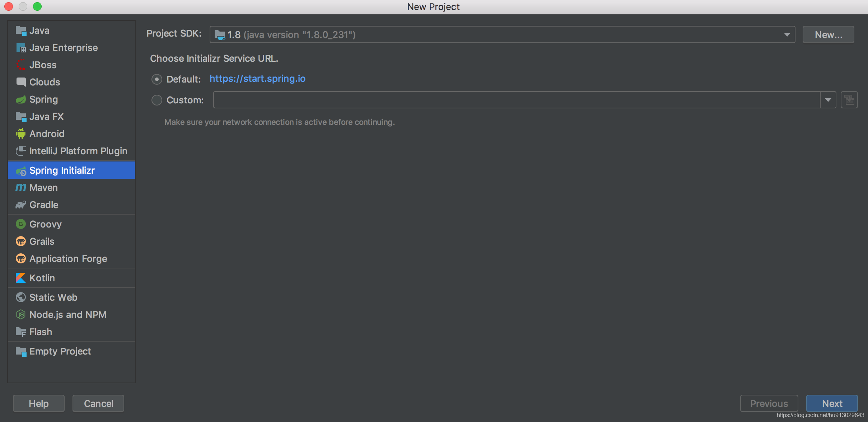Click the New... SDK button

point(828,35)
